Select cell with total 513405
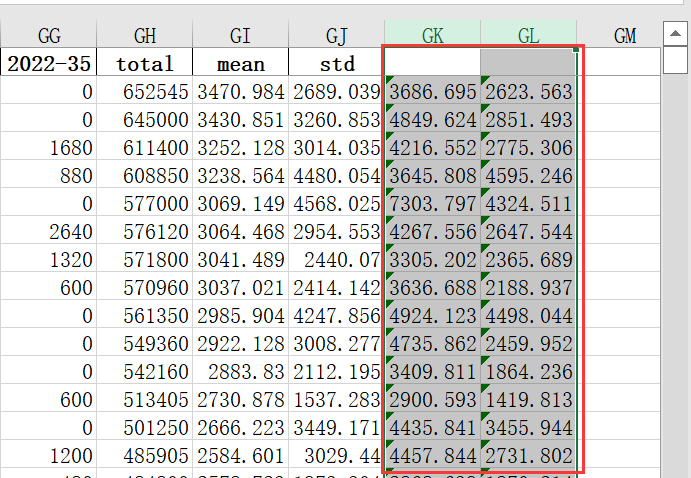691x478 pixels. click(x=145, y=397)
